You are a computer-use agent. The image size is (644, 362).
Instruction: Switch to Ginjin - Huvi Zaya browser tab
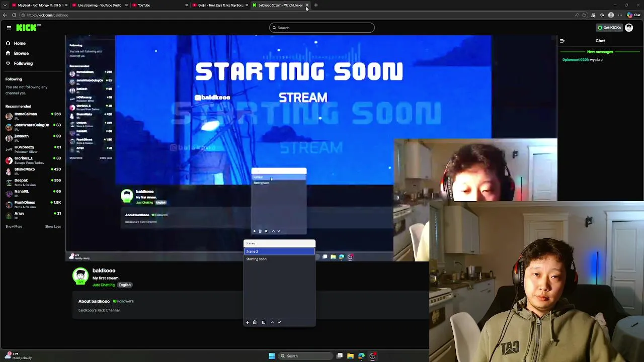tap(220, 5)
